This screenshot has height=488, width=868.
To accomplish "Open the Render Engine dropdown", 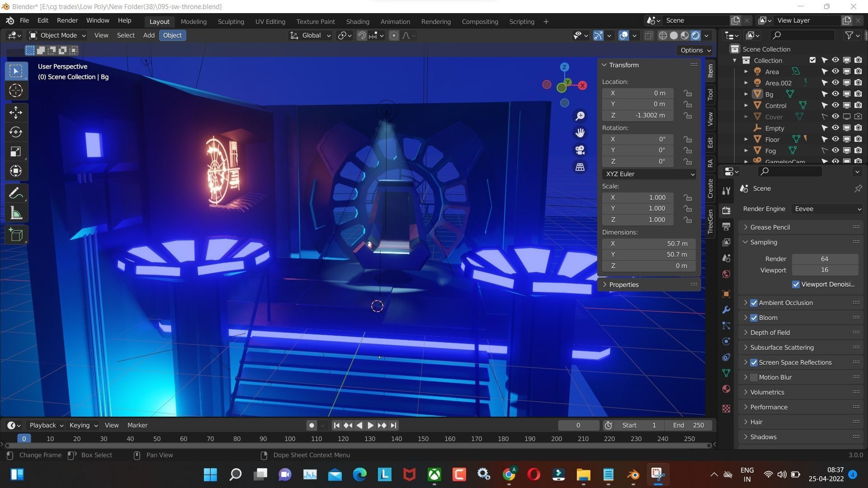I will coord(826,209).
